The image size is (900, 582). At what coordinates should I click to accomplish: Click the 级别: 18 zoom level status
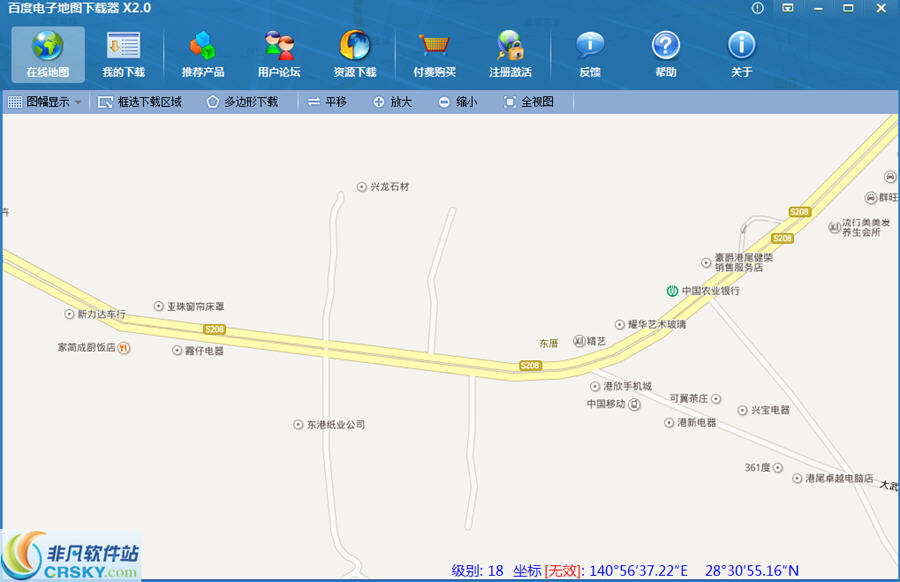point(477,571)
